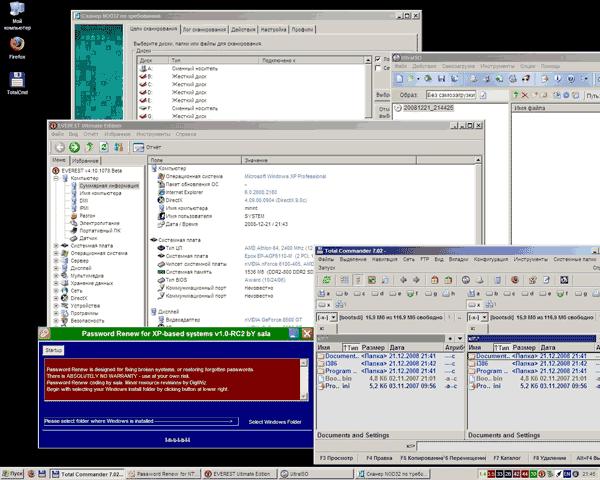
Task: Click EVEREST green forward arrow button
Action: [x=74, y=147]
